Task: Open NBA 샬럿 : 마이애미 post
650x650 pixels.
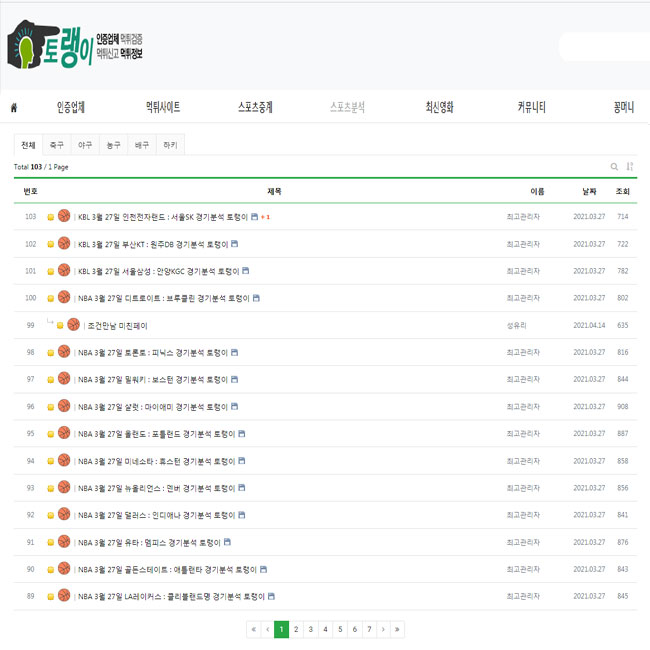Action: click(153, 407)
